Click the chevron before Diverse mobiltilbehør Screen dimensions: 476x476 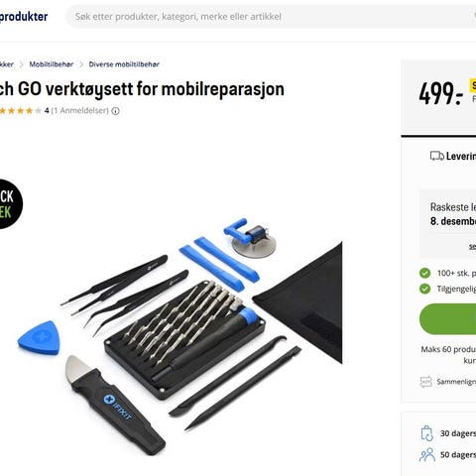pyautogui.click(x=81, y=64)
